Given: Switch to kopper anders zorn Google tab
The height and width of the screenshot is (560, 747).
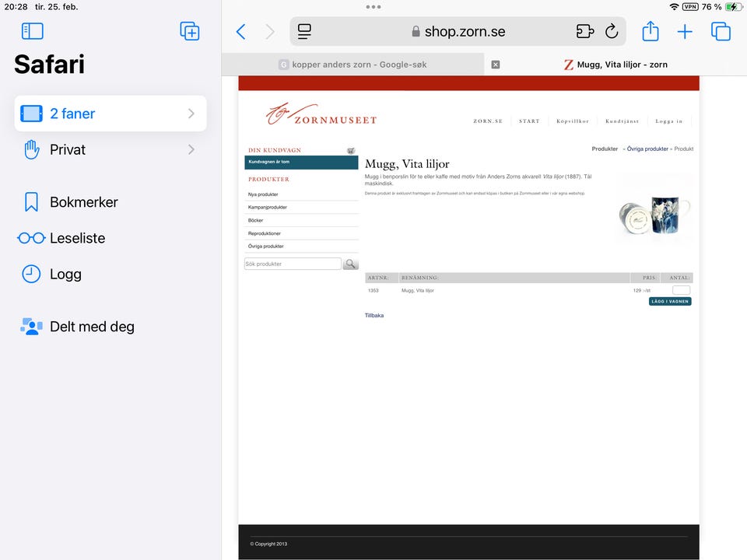Looking at the screenshot, I should 353,65.
